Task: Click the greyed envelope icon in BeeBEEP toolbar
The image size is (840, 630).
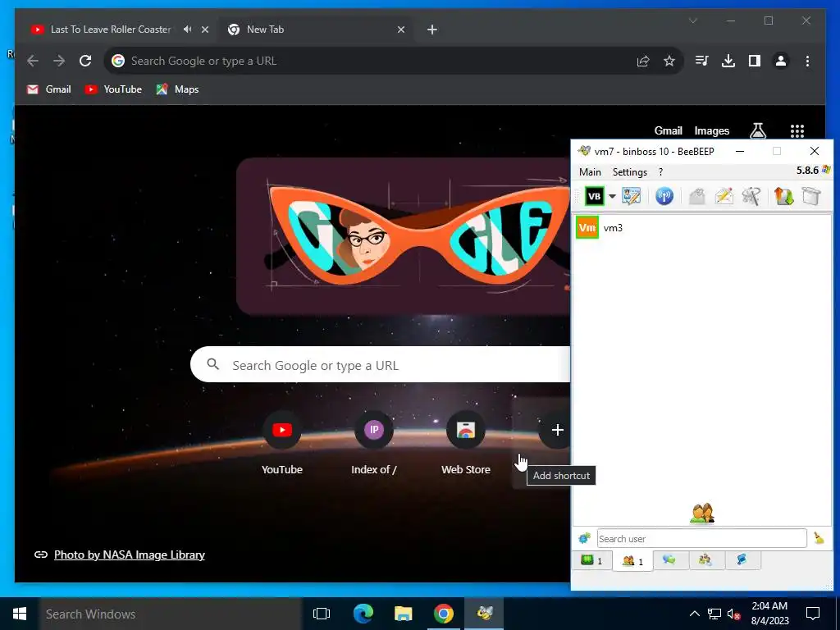Action: pos(696,196)
